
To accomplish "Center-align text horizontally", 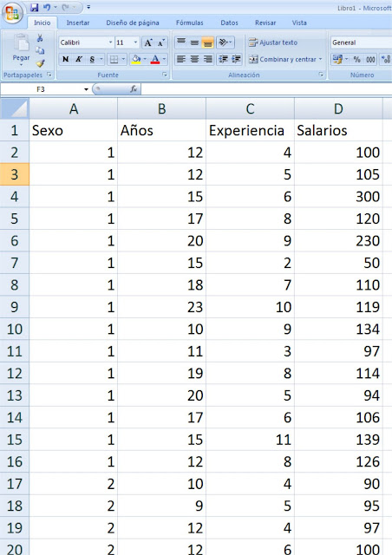I will click(194, 59).
